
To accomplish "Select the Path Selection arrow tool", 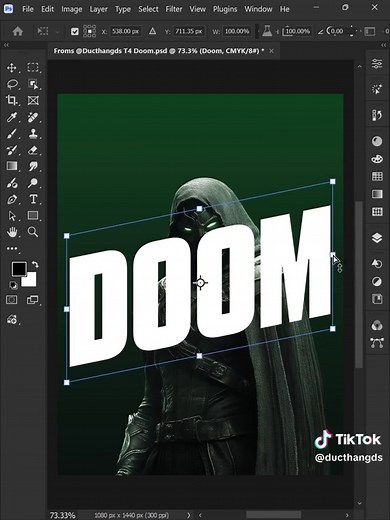I will click(12, 216).
